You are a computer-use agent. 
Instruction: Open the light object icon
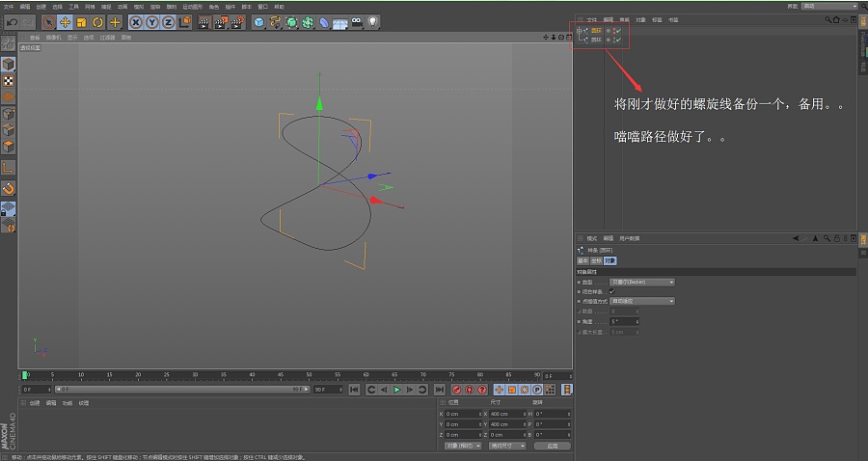(373, 22)
